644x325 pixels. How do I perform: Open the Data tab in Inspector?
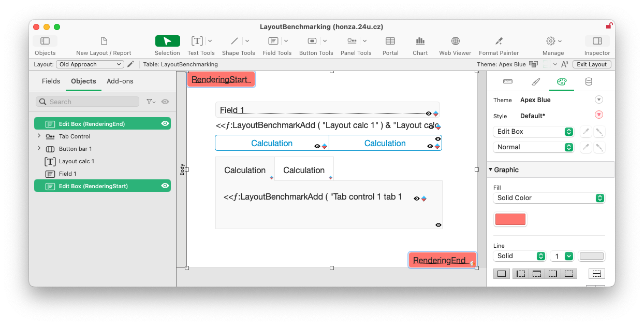point(588,81)
